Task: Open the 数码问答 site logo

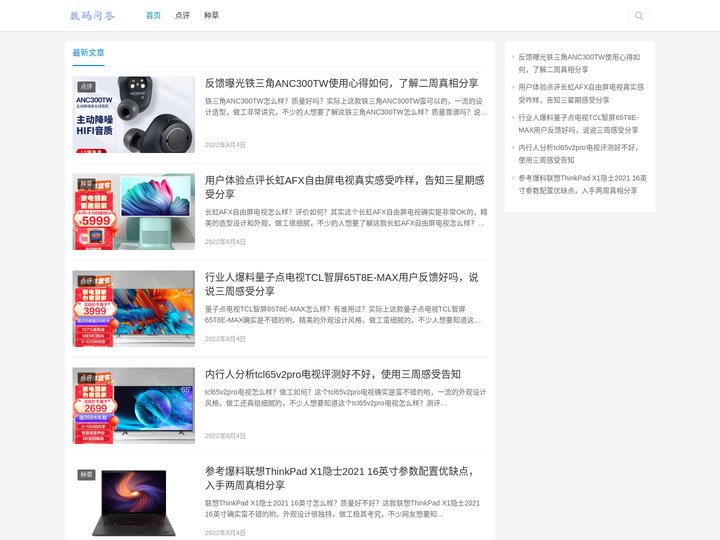Action: tap(92, 16)
